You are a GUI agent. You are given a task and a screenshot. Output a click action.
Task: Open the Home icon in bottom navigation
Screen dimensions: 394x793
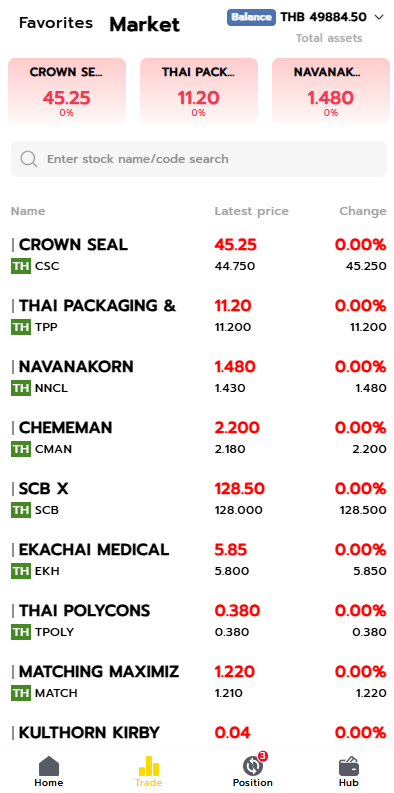click(x=49, y=766)
